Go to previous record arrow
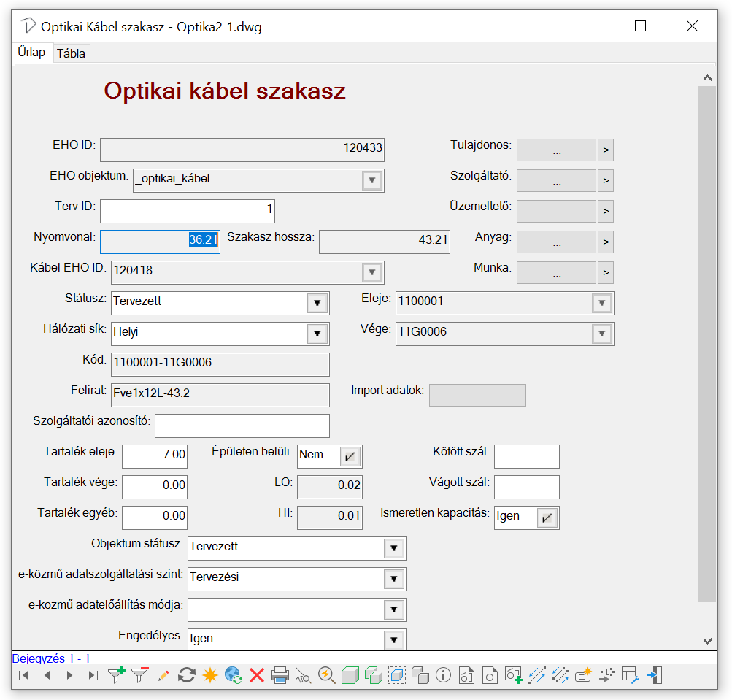 pyautogui.click(x=47, y=675)
